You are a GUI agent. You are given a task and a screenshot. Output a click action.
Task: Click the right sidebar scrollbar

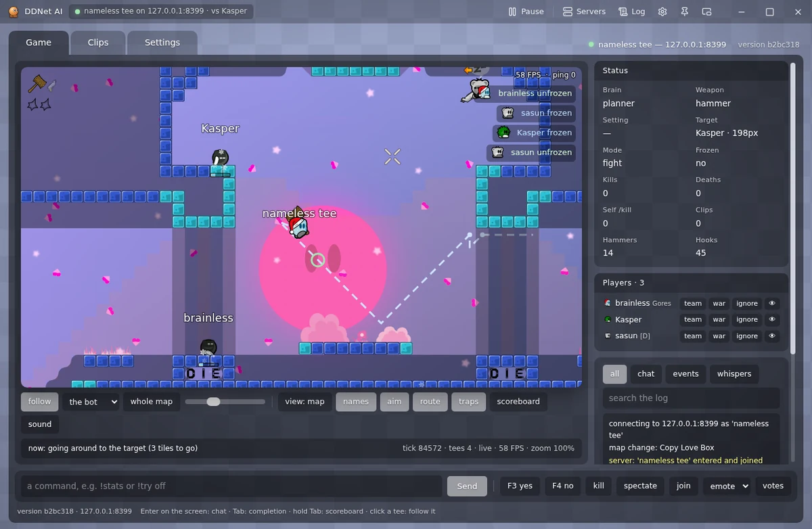tap(792, 210)
